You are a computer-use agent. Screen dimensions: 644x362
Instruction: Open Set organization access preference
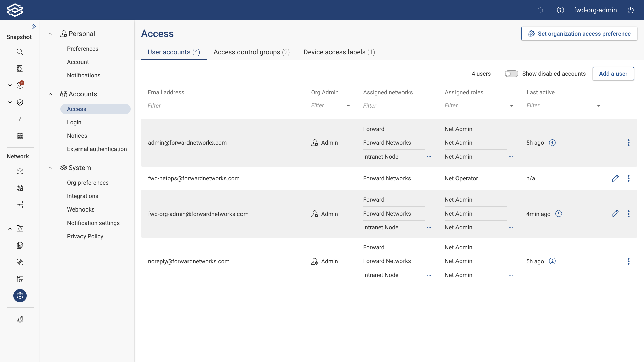(x=579, y=34)
